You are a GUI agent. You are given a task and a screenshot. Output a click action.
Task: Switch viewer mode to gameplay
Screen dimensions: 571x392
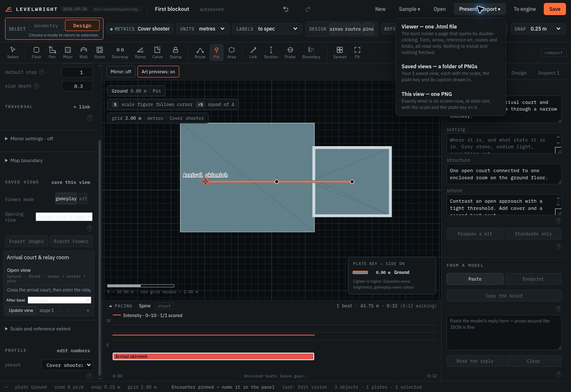click(x=66, y=199)
